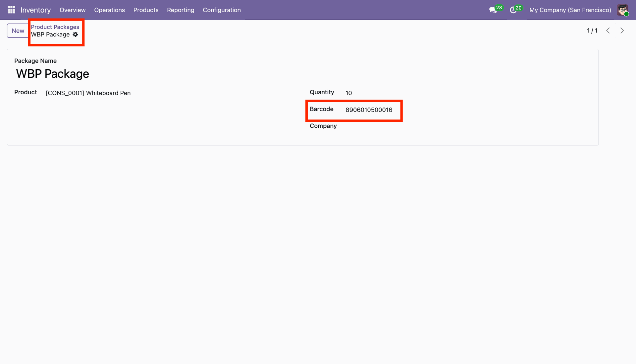Click the WBP Package breadcrumb title
Screen dimensions: 636x364
50,34
